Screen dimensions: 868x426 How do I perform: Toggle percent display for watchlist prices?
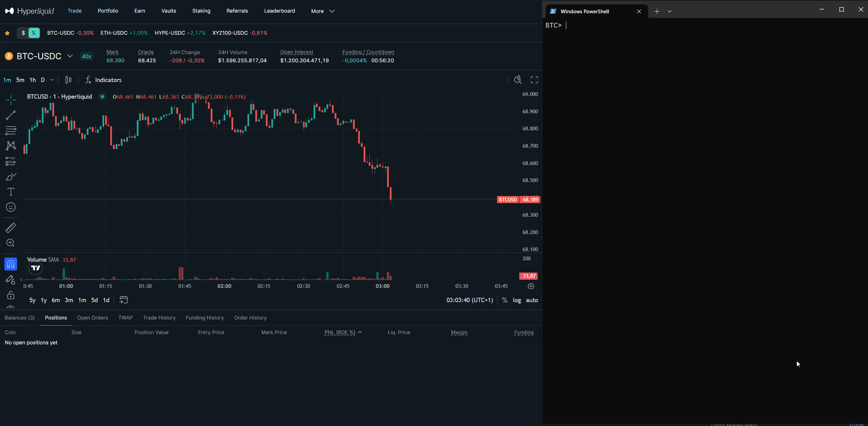pyautogui.click(x=34, y=33)
